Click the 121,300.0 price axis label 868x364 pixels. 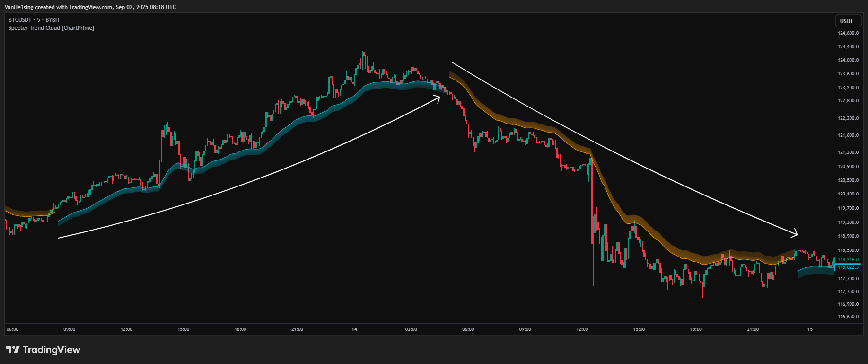[848, 152]
